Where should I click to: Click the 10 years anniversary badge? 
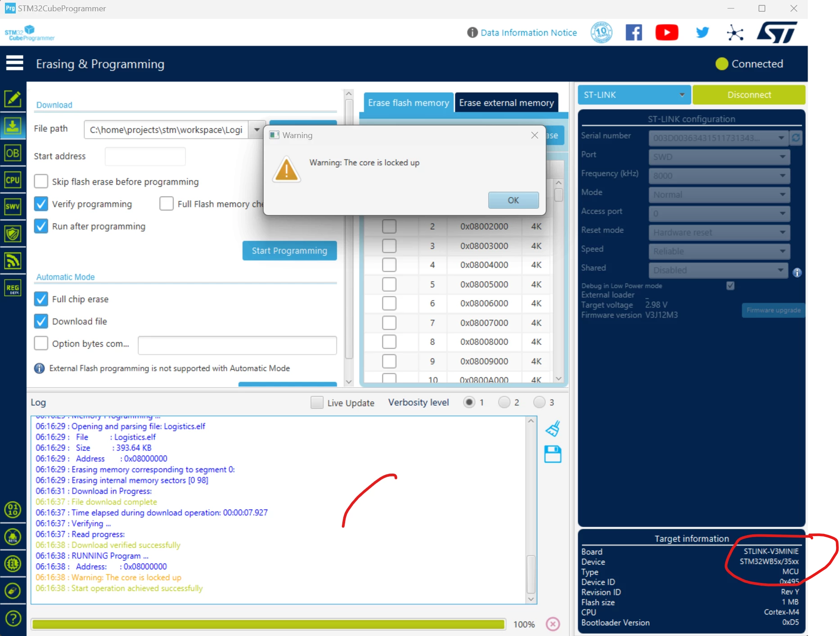tap(602, 32)
